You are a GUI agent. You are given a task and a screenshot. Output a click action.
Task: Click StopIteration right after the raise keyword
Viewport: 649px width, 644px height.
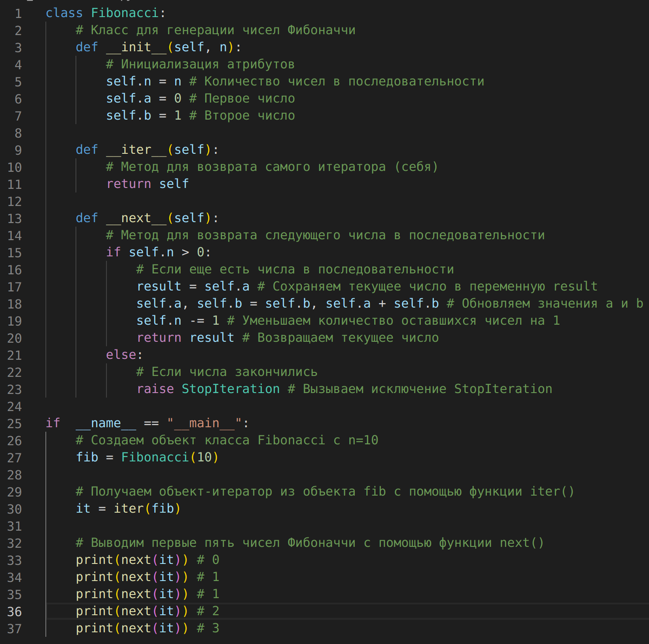click(231, 389)
